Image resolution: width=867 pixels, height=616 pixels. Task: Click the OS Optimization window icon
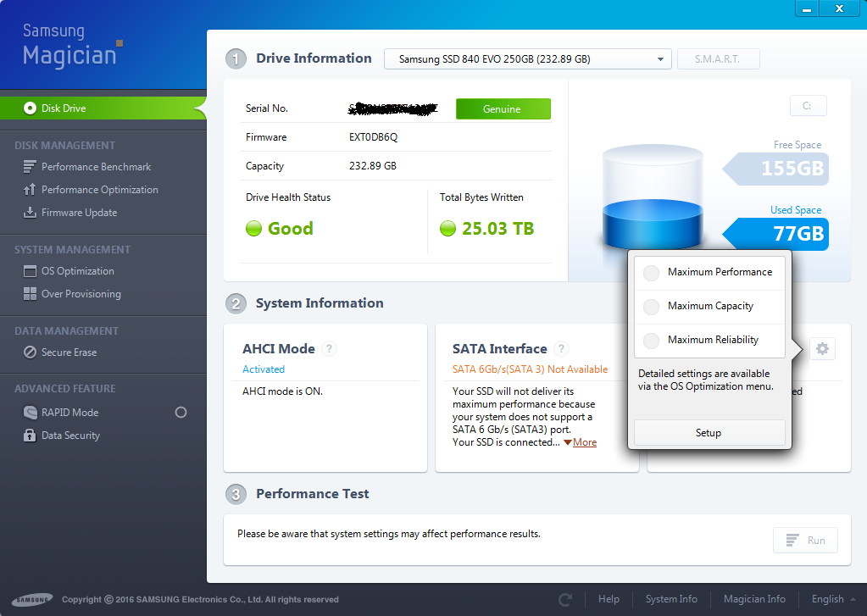30,271
